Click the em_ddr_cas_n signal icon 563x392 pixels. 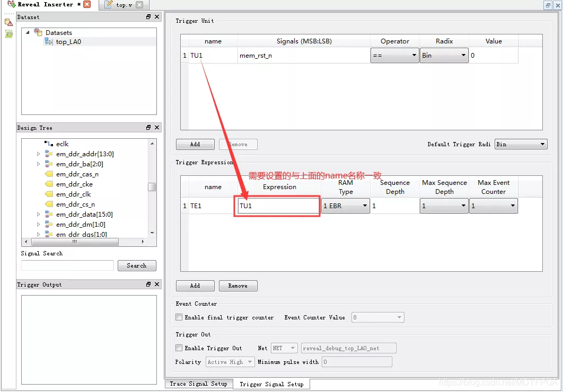[x=49, y=174]
